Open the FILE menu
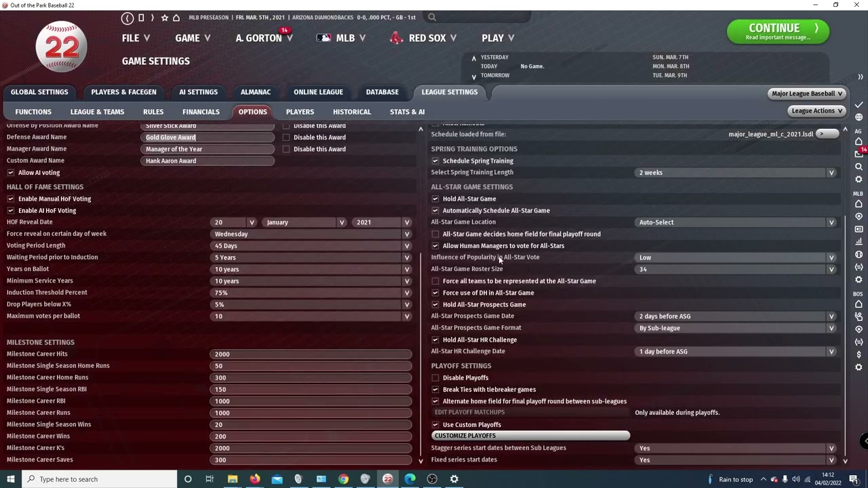868x488 pixels. click(x=136, y=38)
